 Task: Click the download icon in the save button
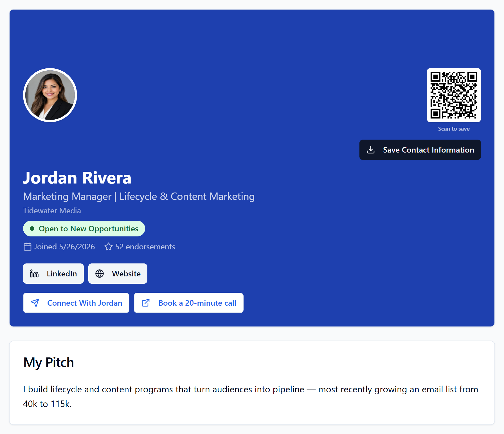click(x=371, y=150)
